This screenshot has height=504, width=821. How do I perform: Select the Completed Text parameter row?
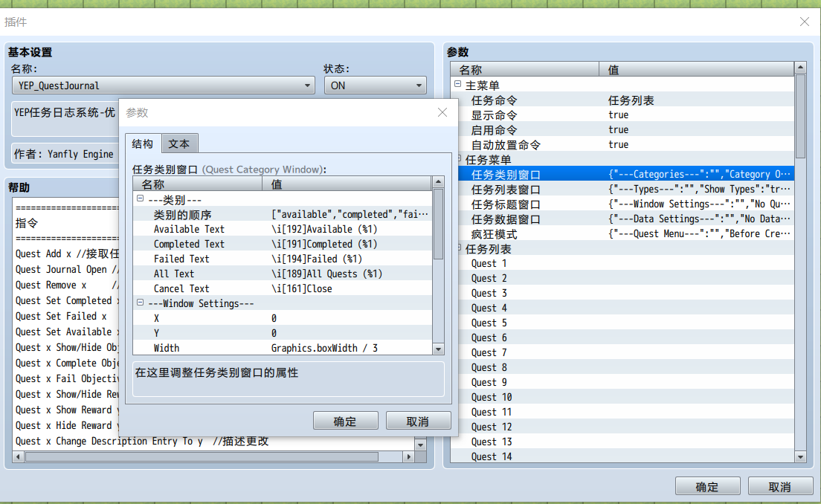[x=283, y=244]
